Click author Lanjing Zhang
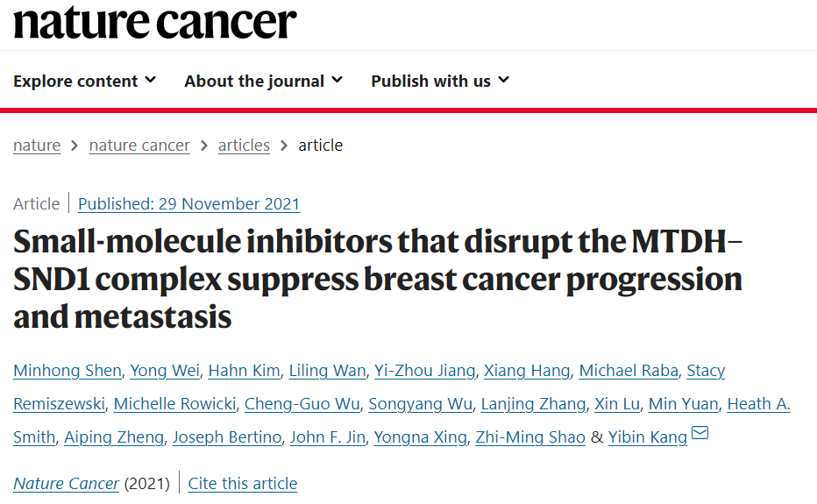Image resolution: width=817 pixels, height=504 pixels. [x=534, y=404]
